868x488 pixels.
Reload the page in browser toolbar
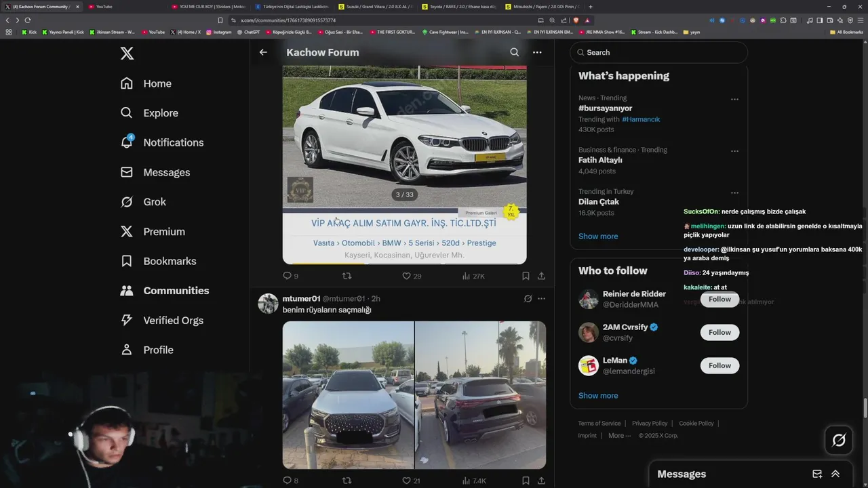pyautogui.click(x=27, y=20)
